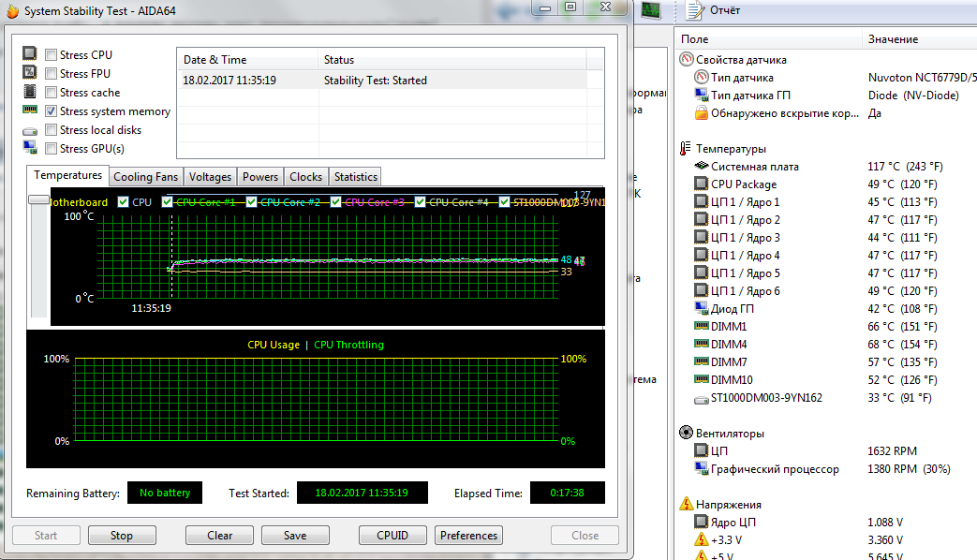Click the AIDA64 flame icon in title bar
977x560 pixels.
(x=12, y=11)
